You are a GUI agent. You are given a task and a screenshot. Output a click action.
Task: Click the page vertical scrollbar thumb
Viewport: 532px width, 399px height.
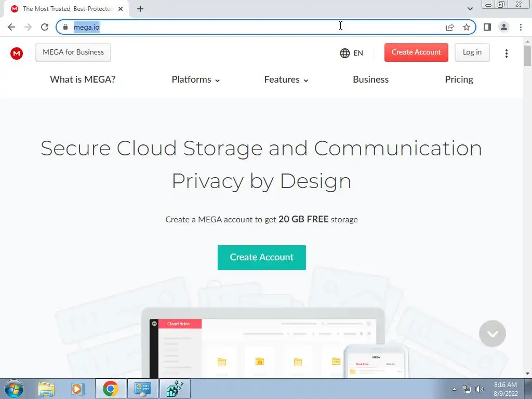point(527,56)
